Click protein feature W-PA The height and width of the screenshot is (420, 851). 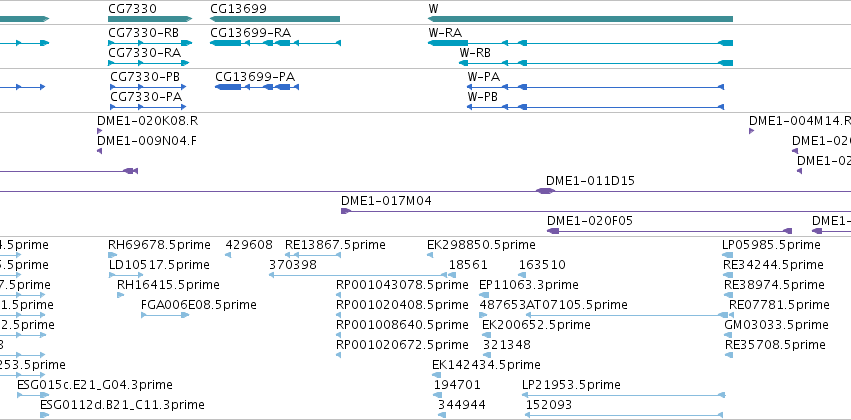pyautogui.click(x=595, y=87)
